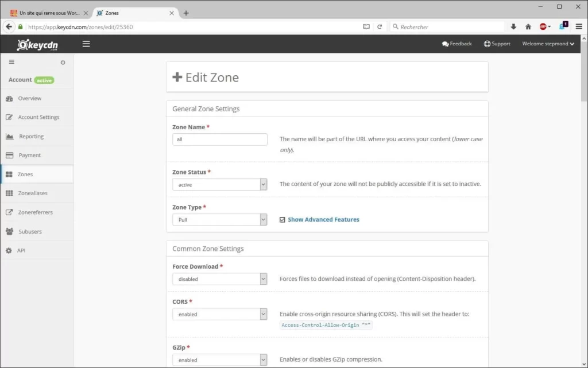Open the GZip dropdown
588x368 pixels.
[x=220, y=360]
